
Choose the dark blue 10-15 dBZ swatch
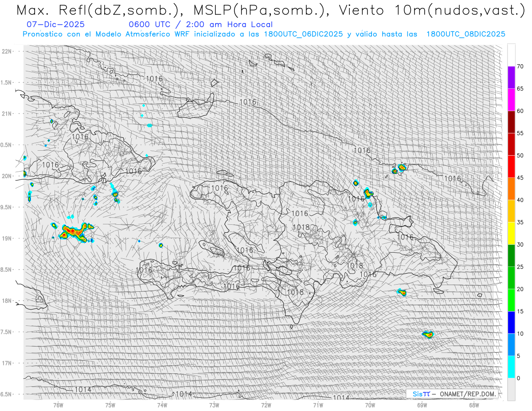pos(511,322)
